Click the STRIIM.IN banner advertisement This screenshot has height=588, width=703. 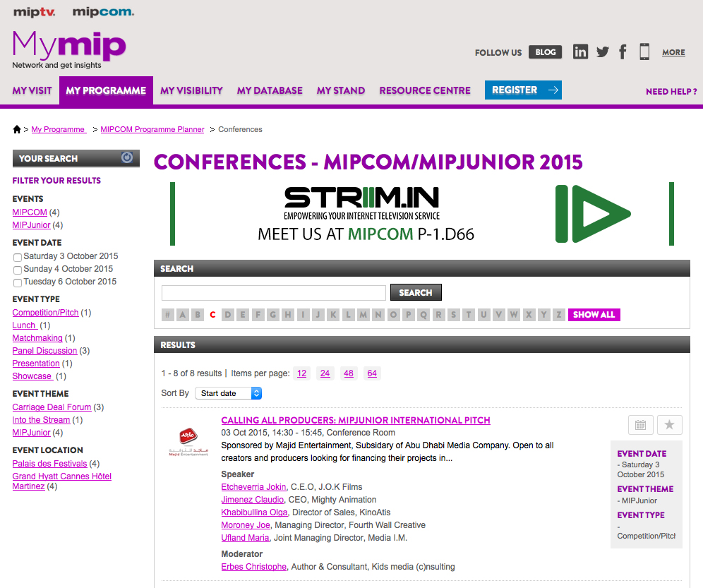[422, 214]
